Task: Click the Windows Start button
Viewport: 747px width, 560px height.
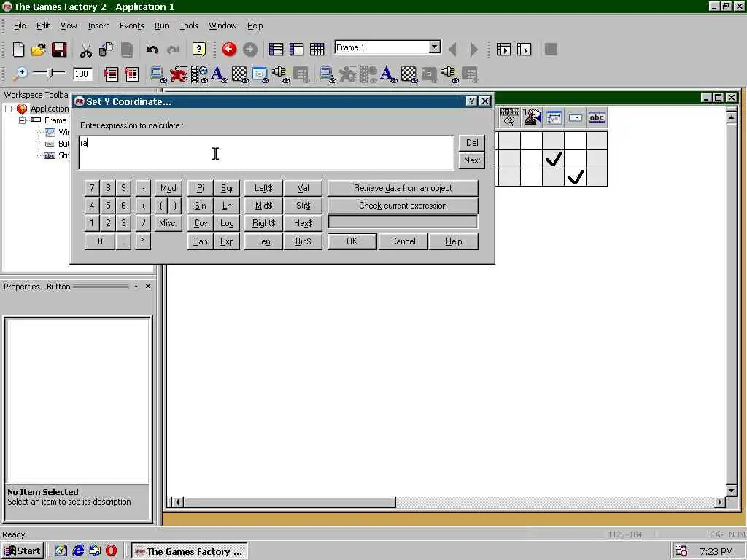Action: pyautogui.click(x=23, y=551)
